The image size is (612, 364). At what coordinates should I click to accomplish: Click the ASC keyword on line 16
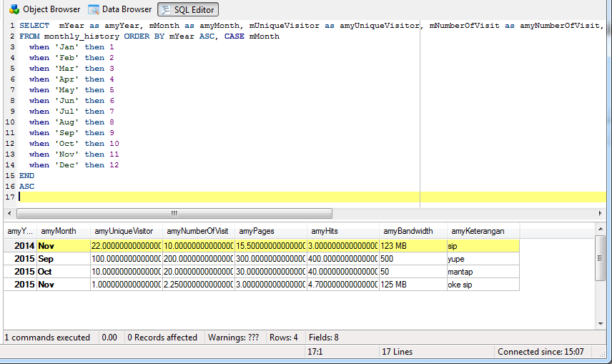click(26, 187)
